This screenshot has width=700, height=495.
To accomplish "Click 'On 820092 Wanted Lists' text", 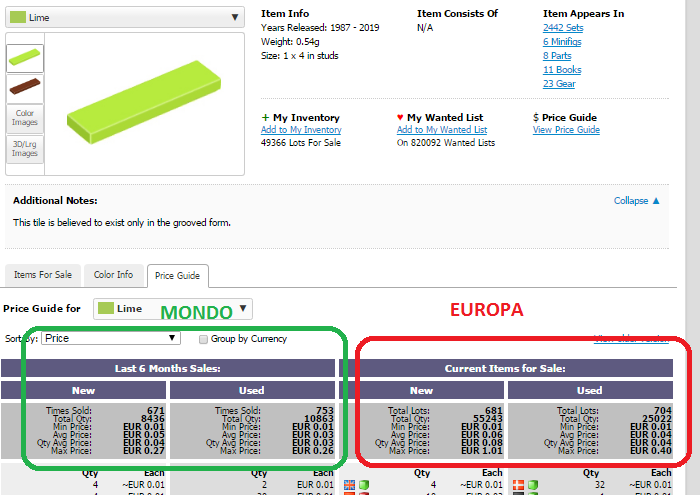I will coord(446,143).
